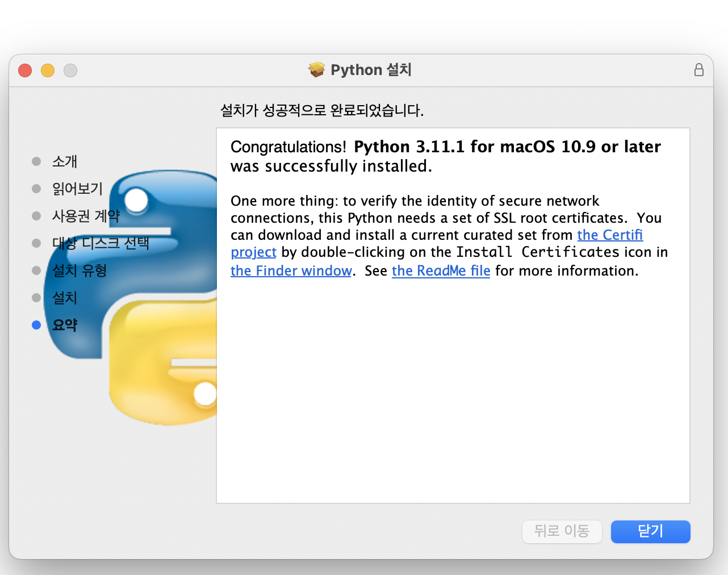Click the heading 설치가 성공적으로 완료되었습니다.
The image size is (728, 575).
(x=322, y=110)
